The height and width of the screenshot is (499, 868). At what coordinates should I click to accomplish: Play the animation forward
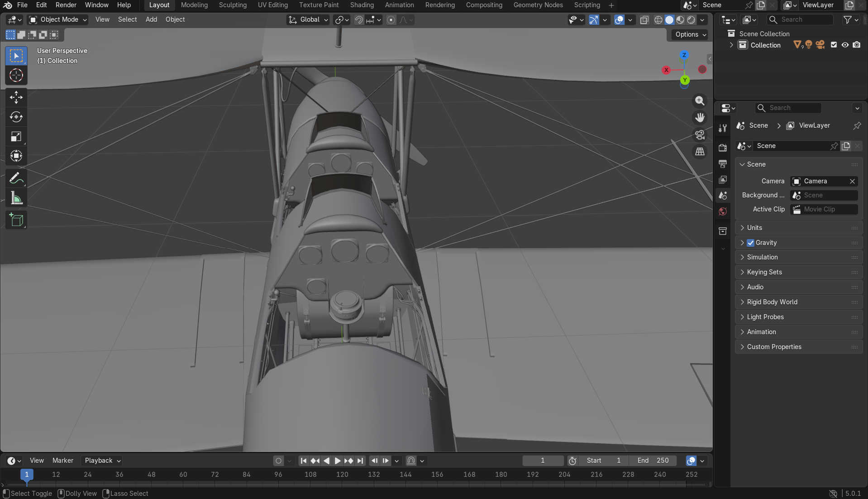[338, 461]
